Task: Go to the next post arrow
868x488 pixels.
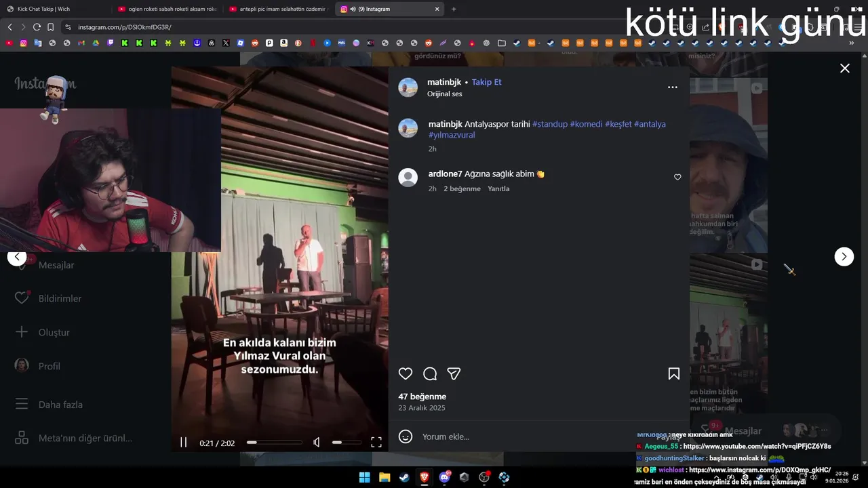Action: [844, 256]
